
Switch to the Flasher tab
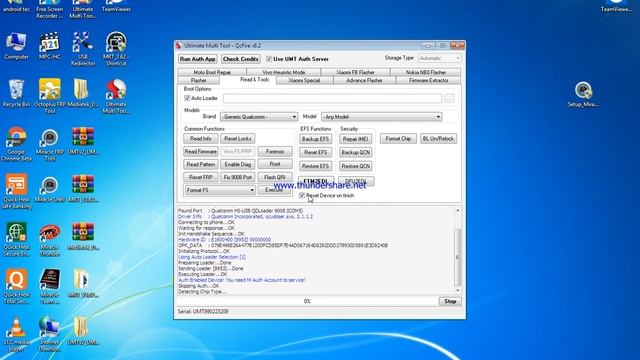point(199,80)
